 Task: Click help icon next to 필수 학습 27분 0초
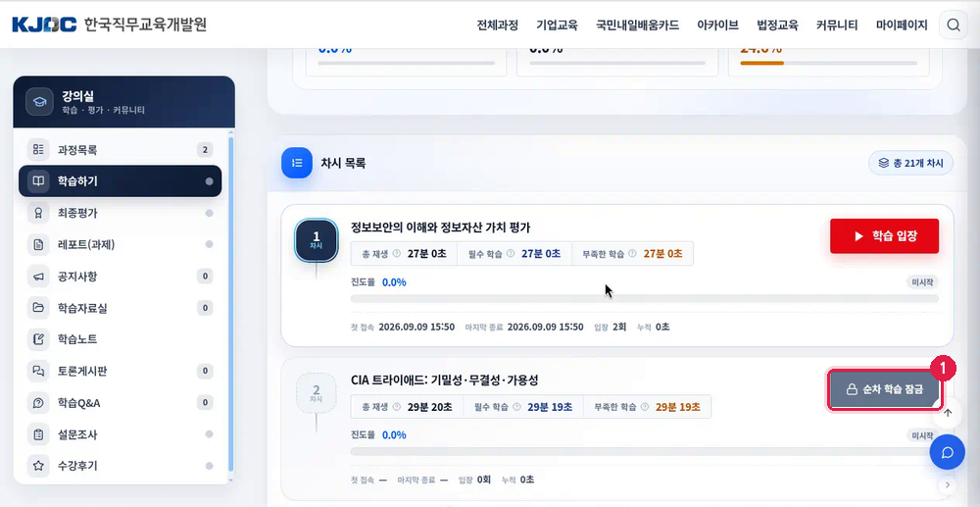510,254
